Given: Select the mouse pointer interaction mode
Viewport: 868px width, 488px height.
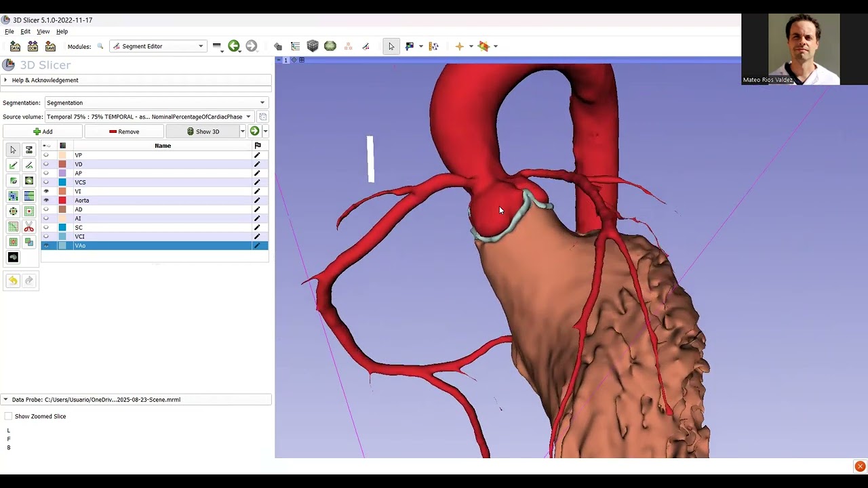Looking at the screenshot, I should [x=391, y=46].
